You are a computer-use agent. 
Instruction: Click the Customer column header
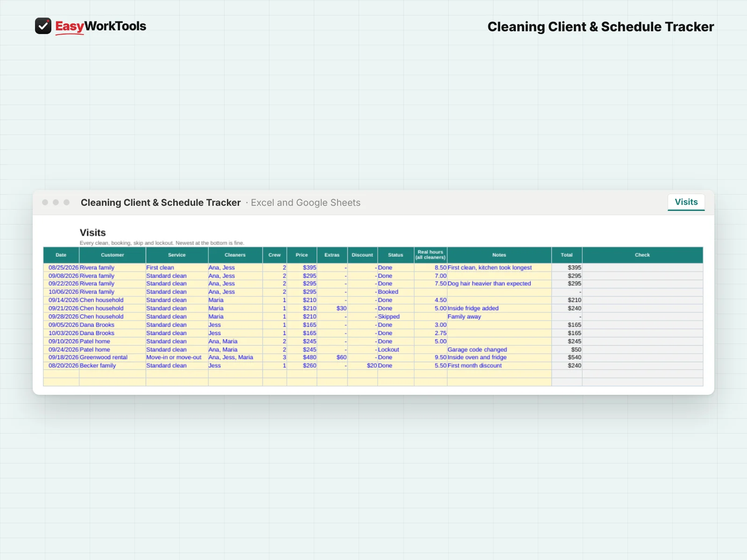coord(113,255)
